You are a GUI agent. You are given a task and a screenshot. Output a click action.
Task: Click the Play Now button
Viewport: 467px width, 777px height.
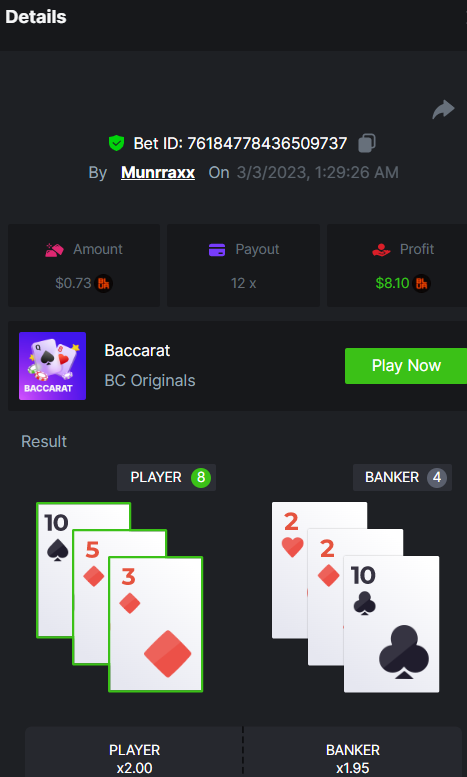[x=406, y=366]
